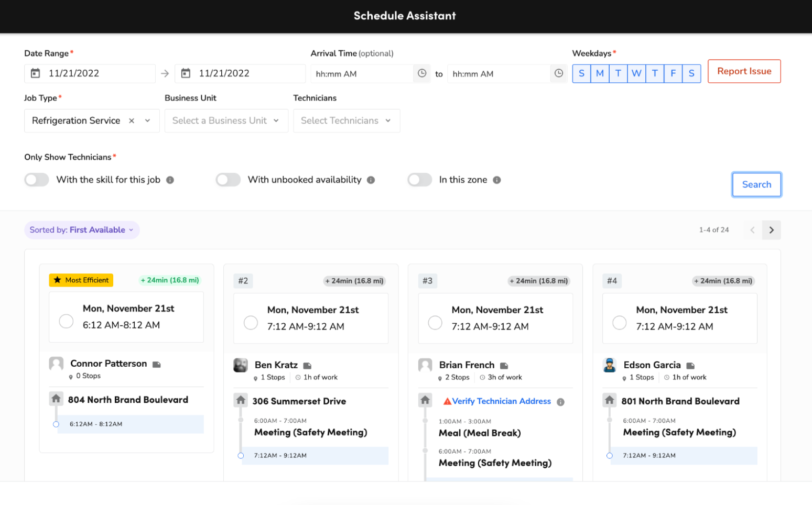
Task: Change the Sorted by First Available option
Action: click(81, 229)
